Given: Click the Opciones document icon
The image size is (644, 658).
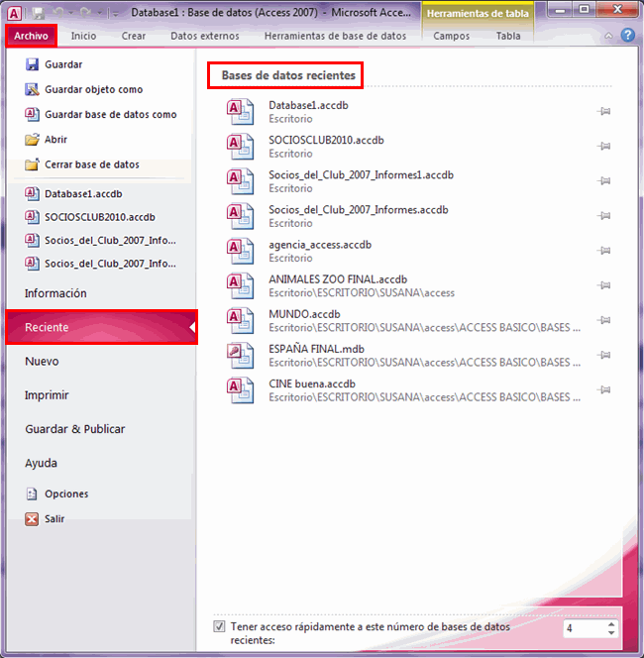Looking at the screenshot, I should [x=32, y=493].
